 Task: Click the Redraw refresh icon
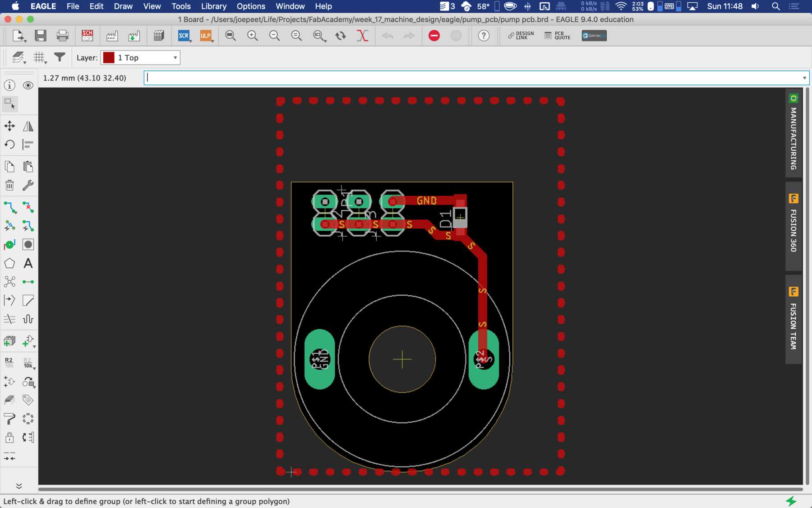tap(341, 36)
